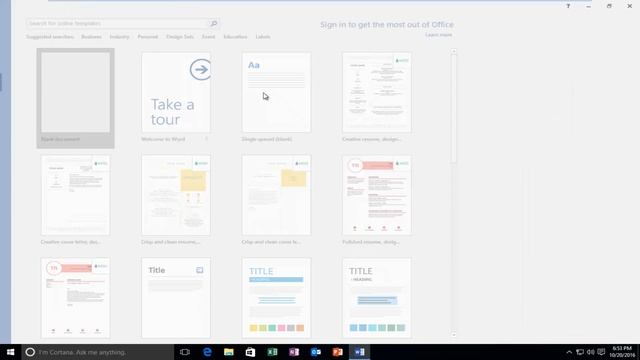Choose the Crisp and clean resume template
Viewport: 640px width, 360px height.
(x=176, y=195)
